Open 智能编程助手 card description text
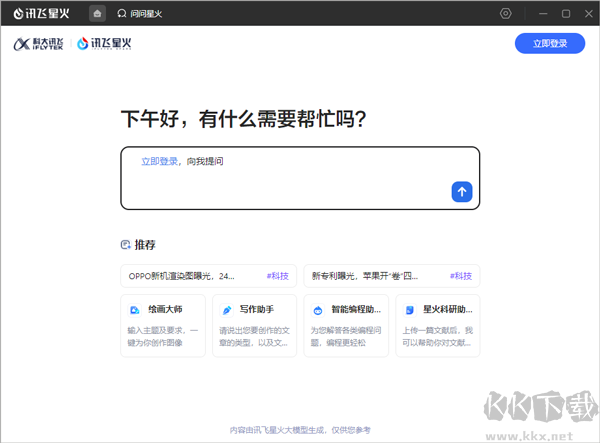The width and height of the screenshot is (600, 443). click(346, 336)
